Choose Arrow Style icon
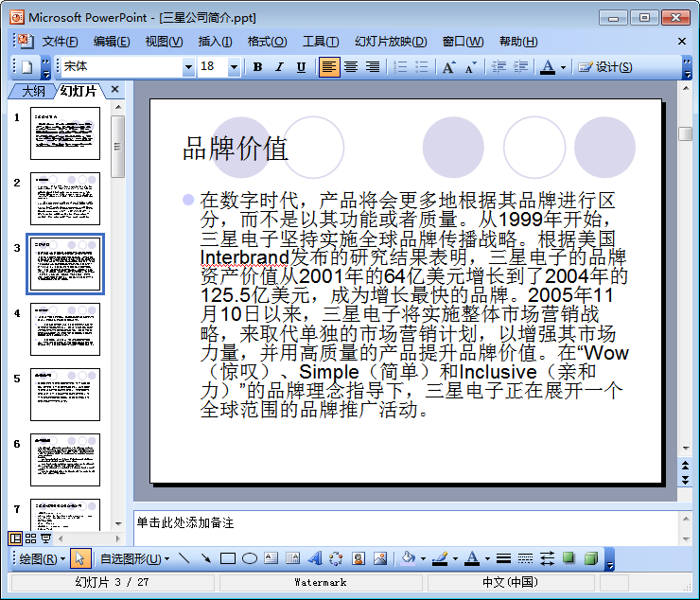700x600 pixels. pos(548,558)
